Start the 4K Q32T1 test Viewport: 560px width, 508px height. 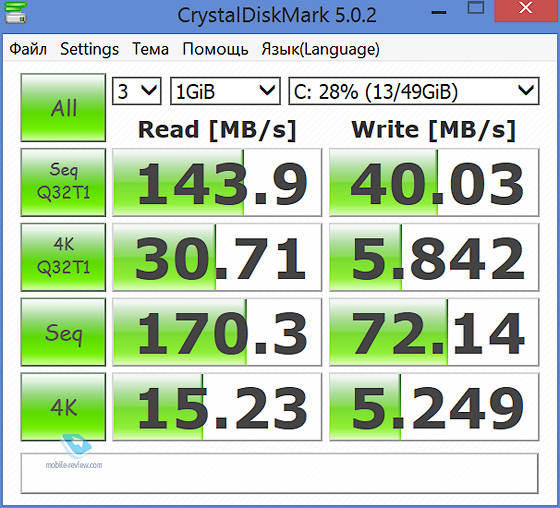(x=63, y=257)
